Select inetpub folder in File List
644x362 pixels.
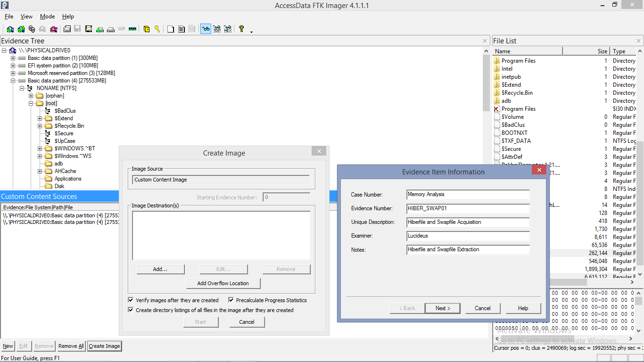tap(511, 77)
